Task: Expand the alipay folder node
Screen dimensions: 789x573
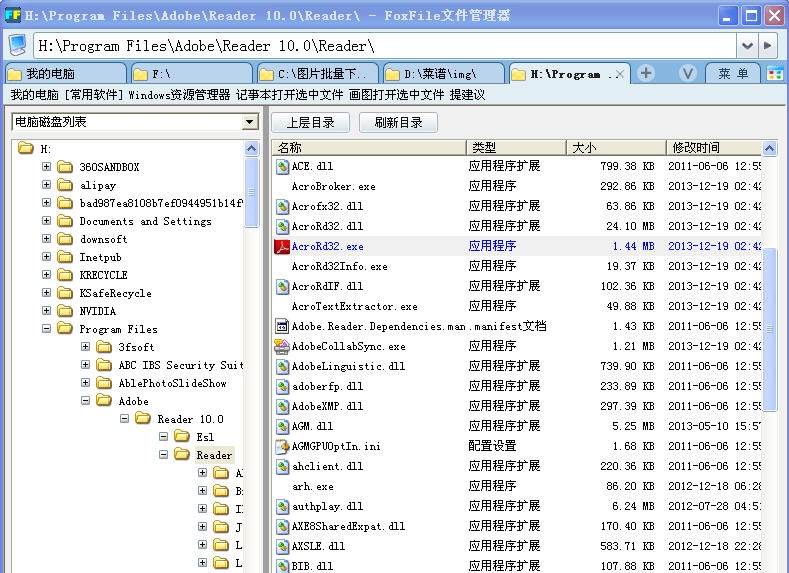Action: tap(46, 185)
